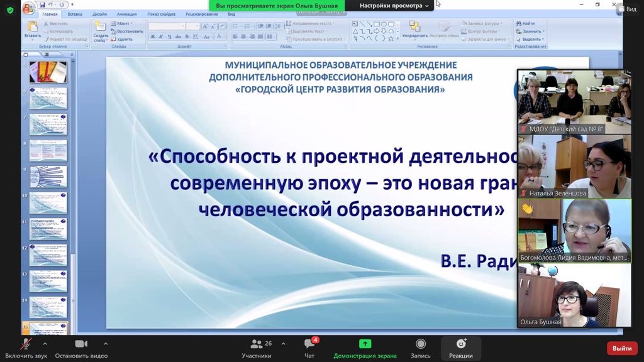Start sharing with Демонстрация экрана
This screenshot has height=362, width=644.
(x=365, y=349)
